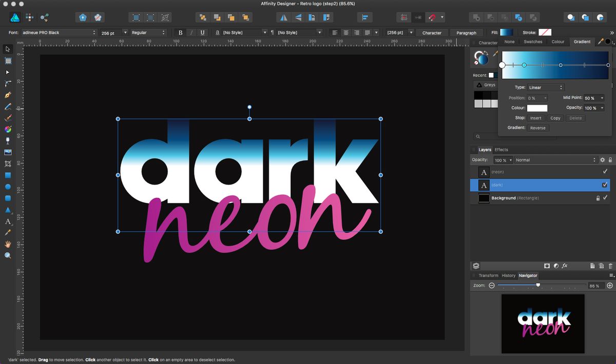Screen dimensions: 616x364
Task: Switch to the Swatches tab
Action: point(533,42)
